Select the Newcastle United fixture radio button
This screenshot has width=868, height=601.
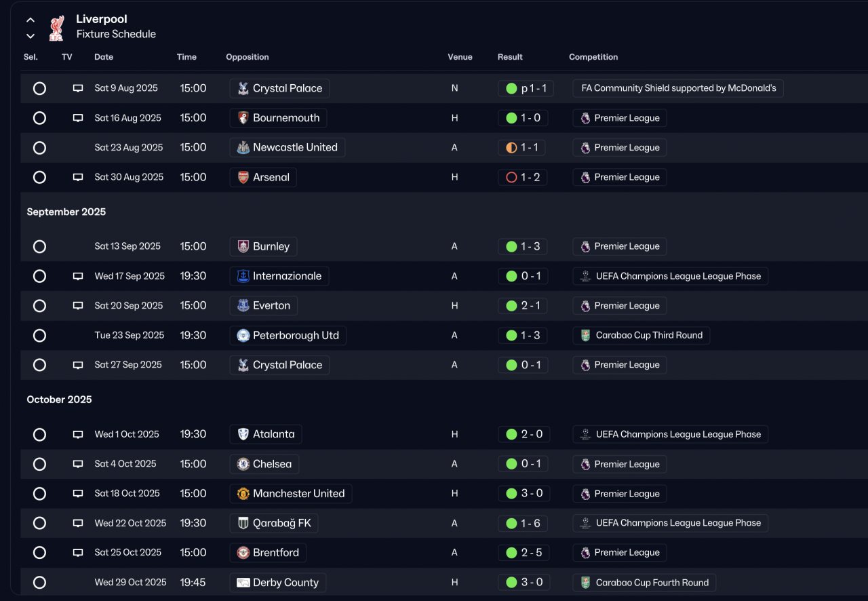pos(39,148)
